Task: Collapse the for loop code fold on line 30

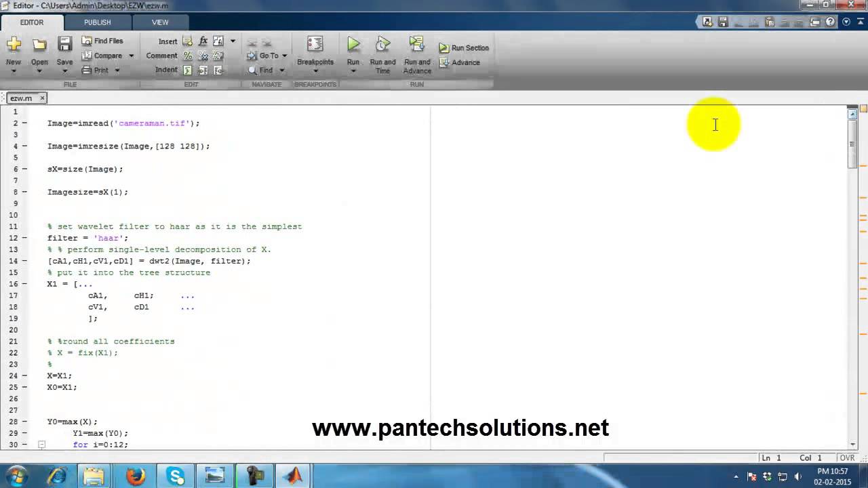Action: [41, 445]
